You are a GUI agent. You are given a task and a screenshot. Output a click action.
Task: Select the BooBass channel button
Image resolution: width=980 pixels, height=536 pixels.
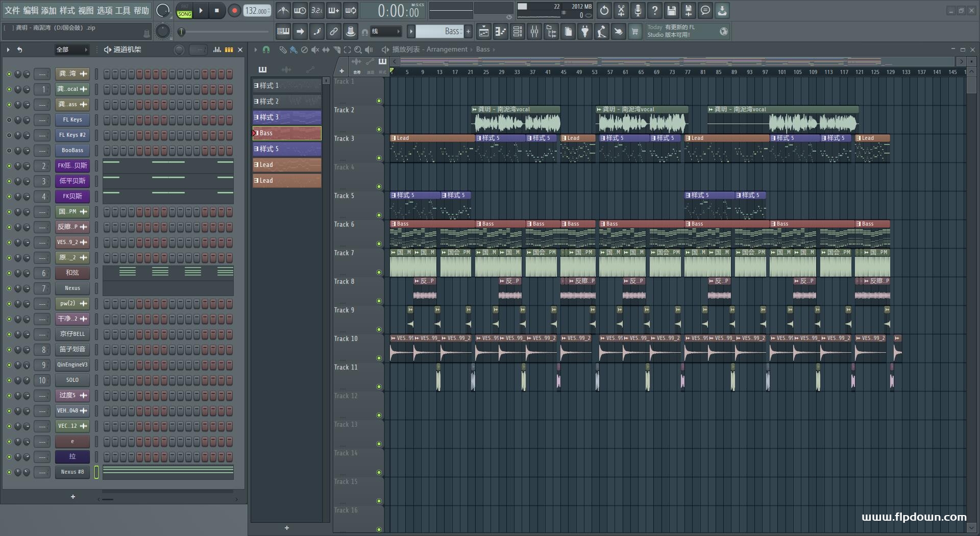72,151
